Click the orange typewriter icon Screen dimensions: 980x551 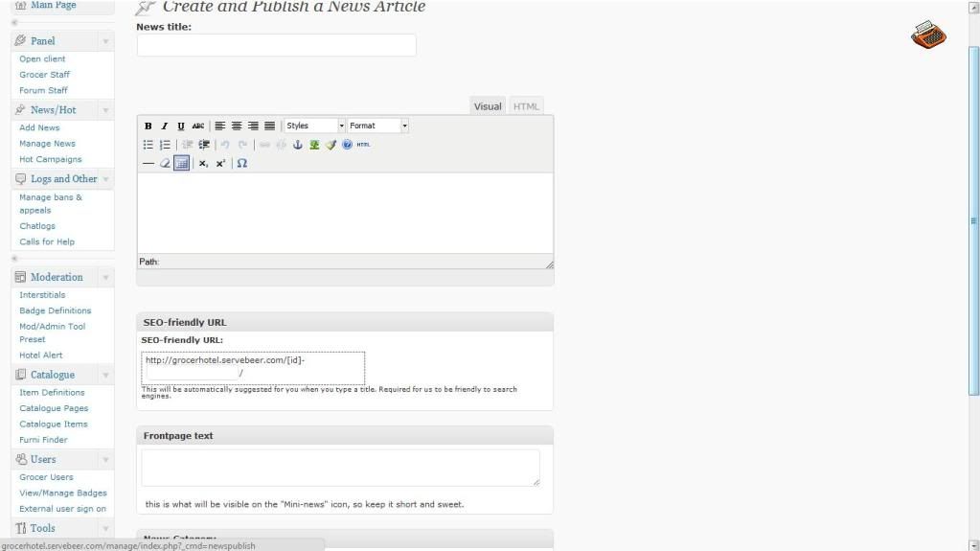[928, 35]
